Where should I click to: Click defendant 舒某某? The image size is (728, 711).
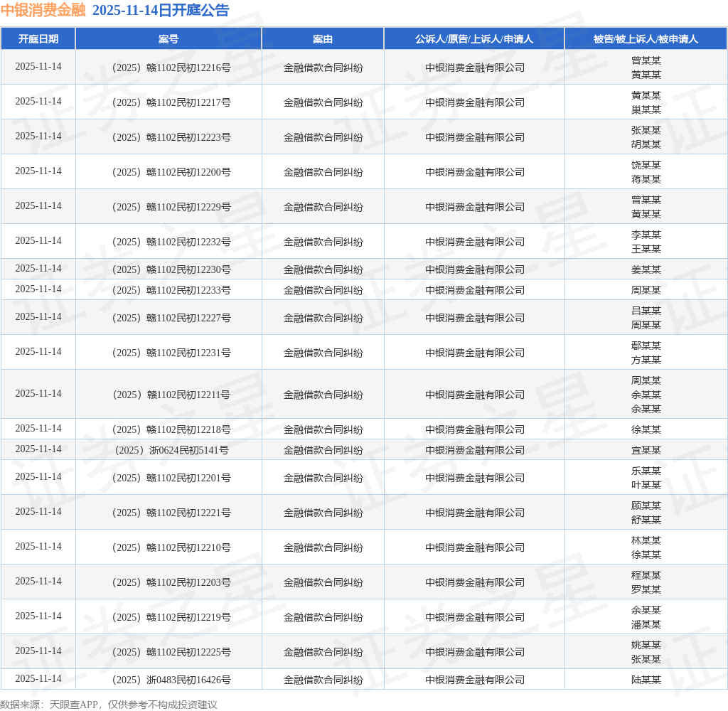(x=646, y=520)
